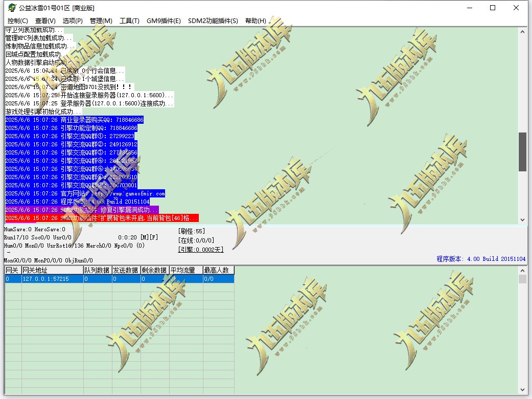Screen dimensions: 532x399
Task: Open the 工具(T) menu
Action: tap(129, 20)
